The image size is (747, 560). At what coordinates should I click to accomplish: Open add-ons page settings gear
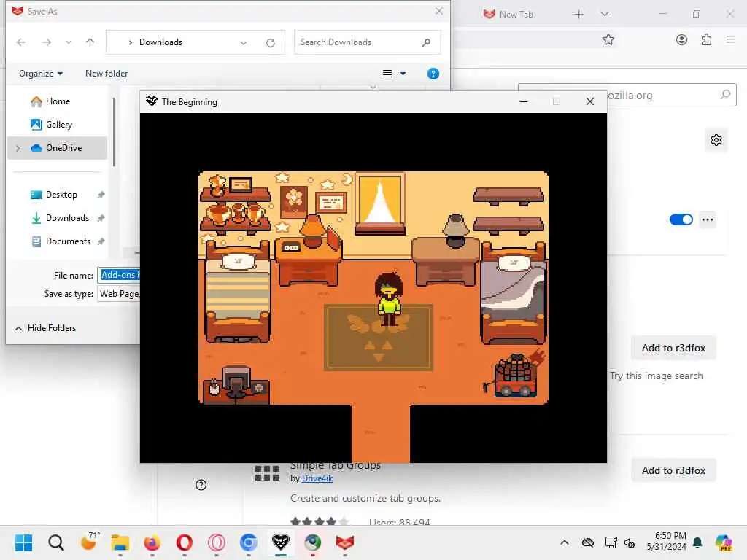click(716, 140)
